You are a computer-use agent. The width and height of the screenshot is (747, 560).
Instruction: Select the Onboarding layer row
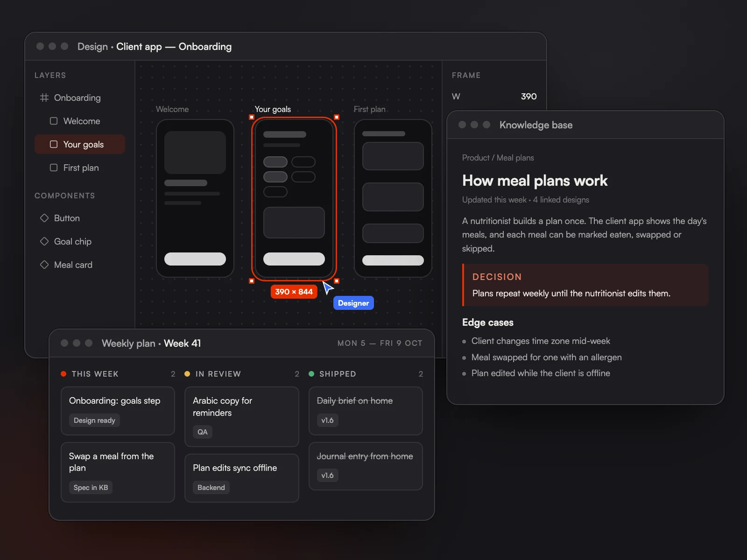(80, 98)
